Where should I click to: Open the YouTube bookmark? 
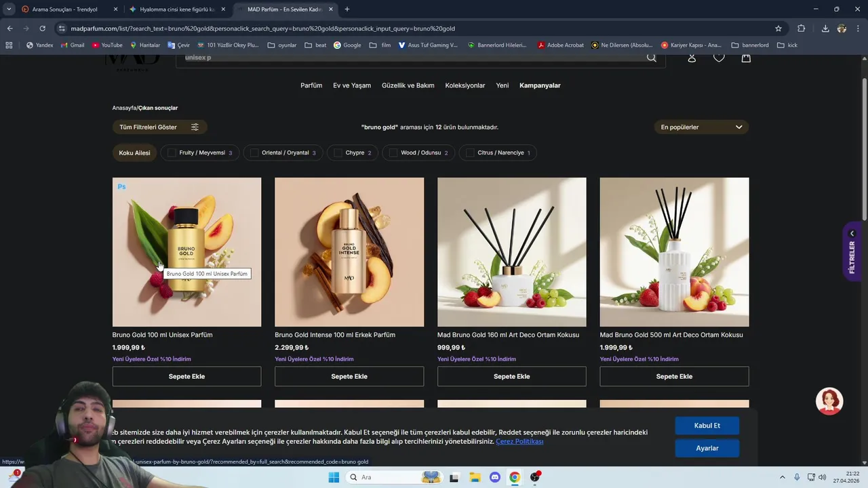[x=107, y=45]
